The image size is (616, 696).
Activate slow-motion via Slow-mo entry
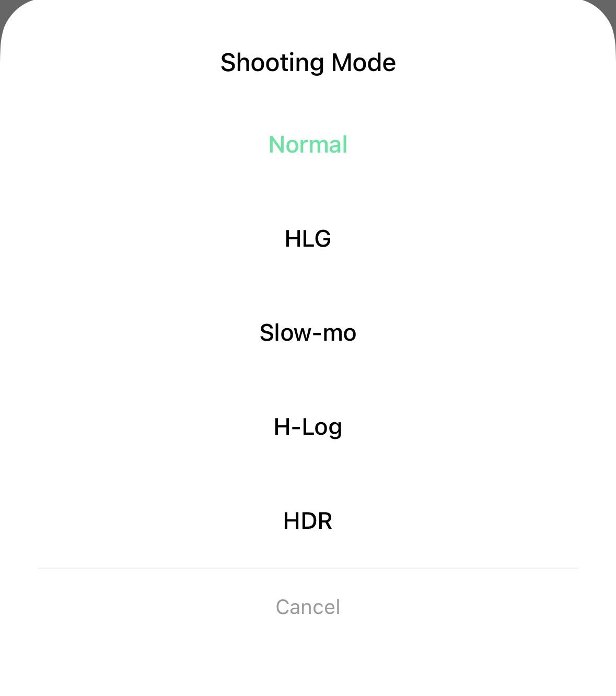coord(308,333)
